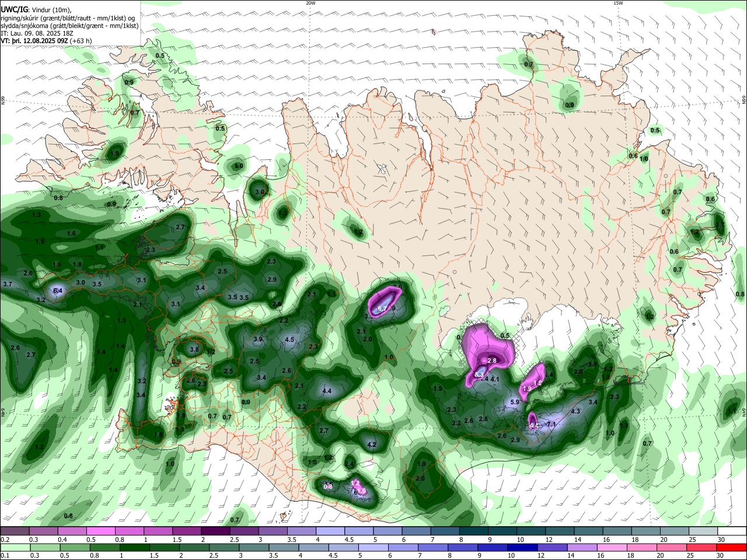Screen dimensions: 747x560
Task: Click the bright pink 0.5 snow legend swatch
Action: click(x=100, y=531)
